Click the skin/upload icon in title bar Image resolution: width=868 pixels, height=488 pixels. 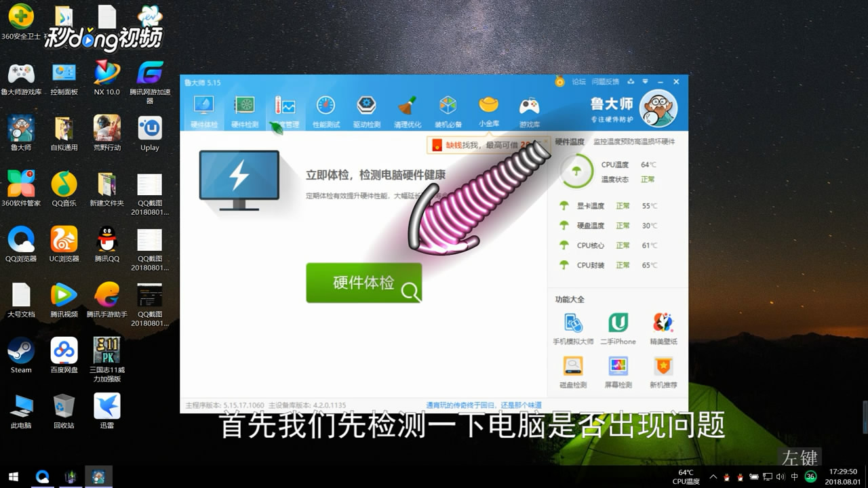coord(631,81)
